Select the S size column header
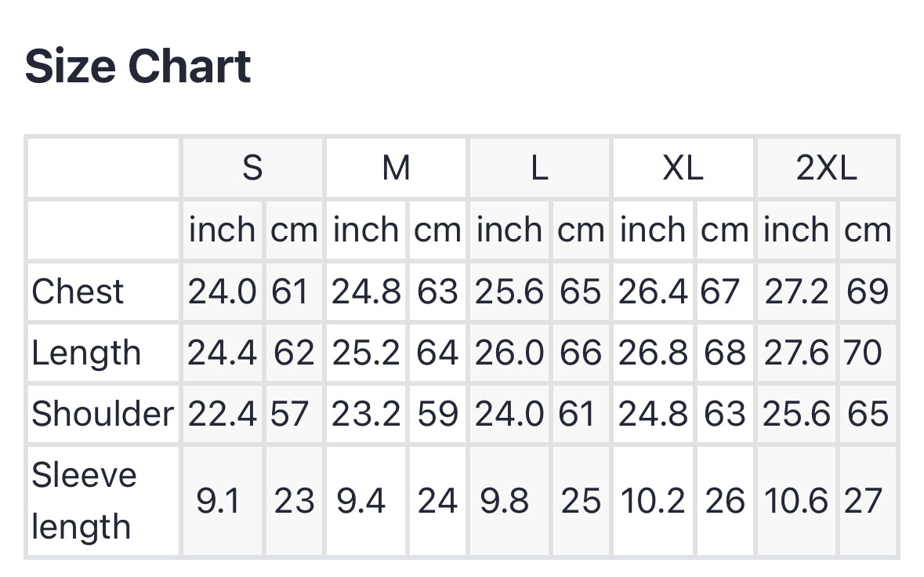 (x=252, y=168)
